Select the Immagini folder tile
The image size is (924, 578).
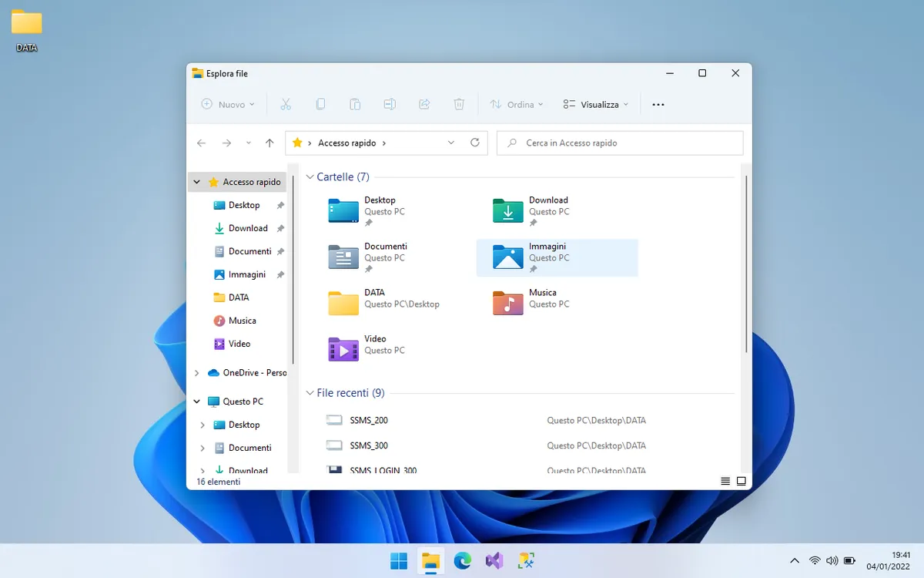pos(557,257)
